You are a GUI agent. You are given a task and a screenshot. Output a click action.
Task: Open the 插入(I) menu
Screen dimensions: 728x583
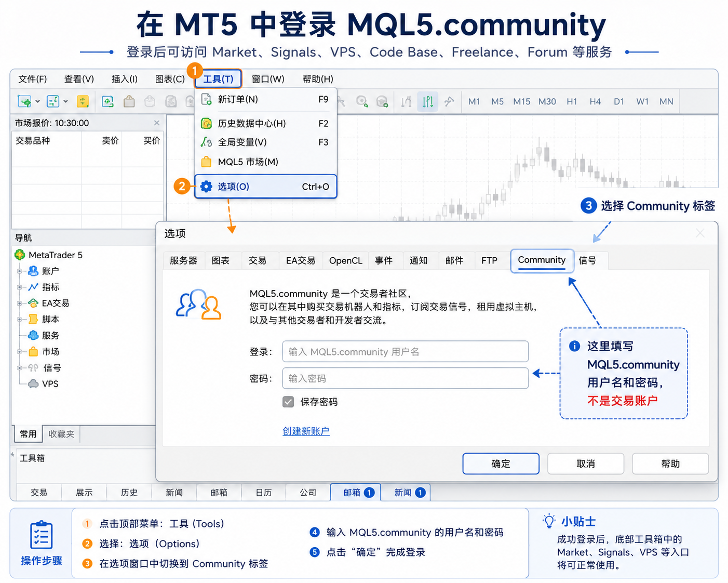[125, 79]
